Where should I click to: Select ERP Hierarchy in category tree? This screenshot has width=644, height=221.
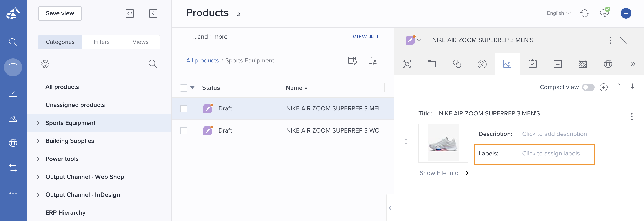tap(65, 213)
